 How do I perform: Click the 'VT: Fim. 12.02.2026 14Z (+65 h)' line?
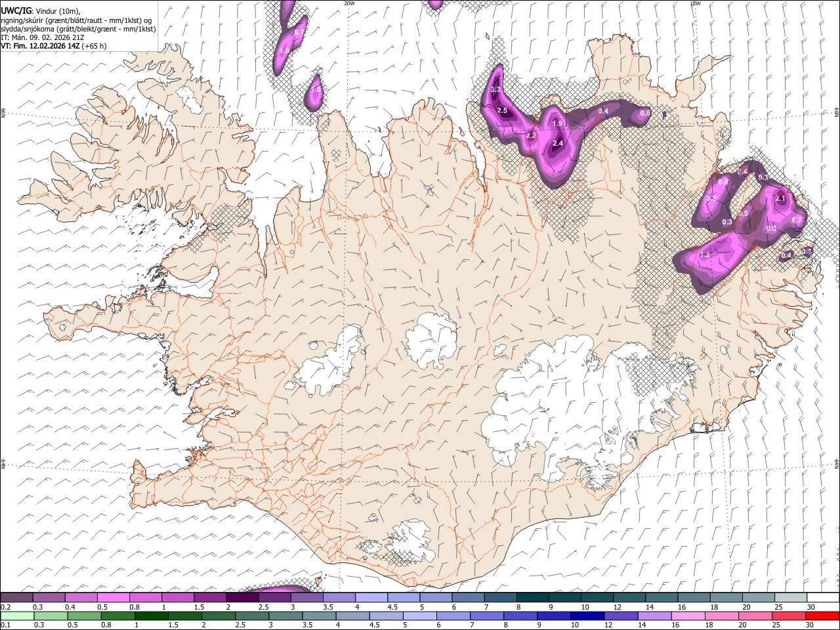pyautogui.click(x=54, y=46)
